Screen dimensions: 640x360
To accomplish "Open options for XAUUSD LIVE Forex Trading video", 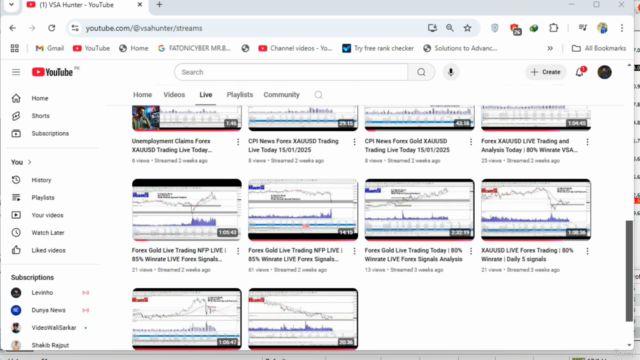I will 587,251.
